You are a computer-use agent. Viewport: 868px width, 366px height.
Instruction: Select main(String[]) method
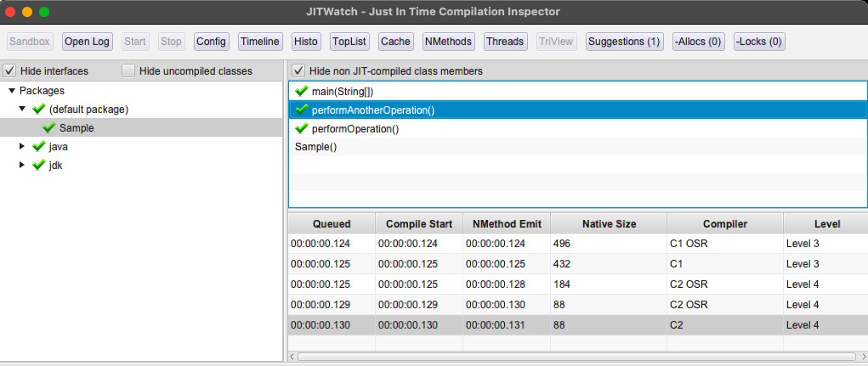coord(578,91)
